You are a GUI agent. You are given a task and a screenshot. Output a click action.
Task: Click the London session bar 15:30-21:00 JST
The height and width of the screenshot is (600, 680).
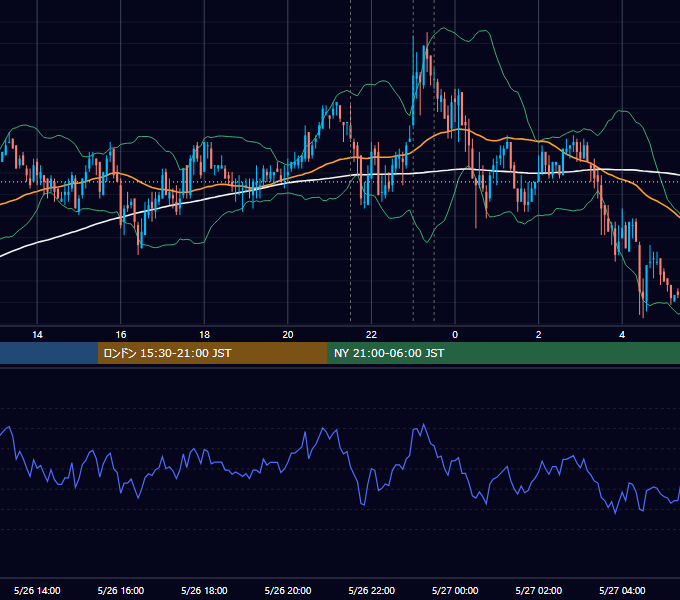pos(212,353)
